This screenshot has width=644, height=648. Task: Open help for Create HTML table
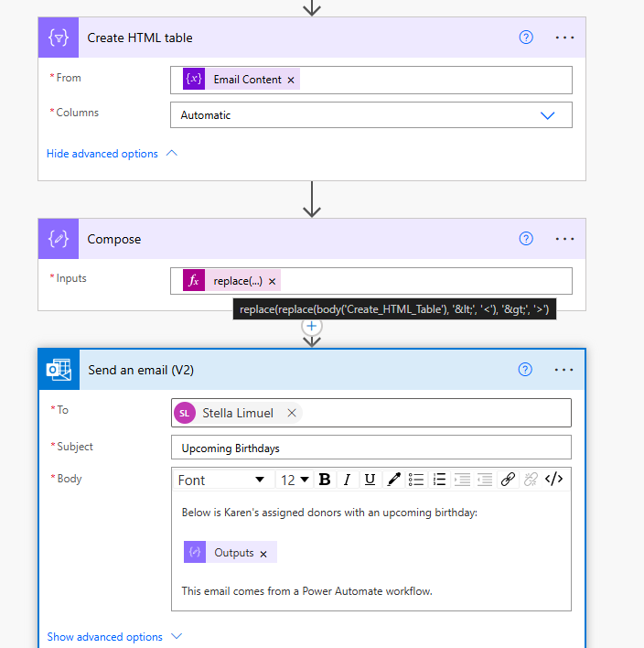tap(526, 38)
